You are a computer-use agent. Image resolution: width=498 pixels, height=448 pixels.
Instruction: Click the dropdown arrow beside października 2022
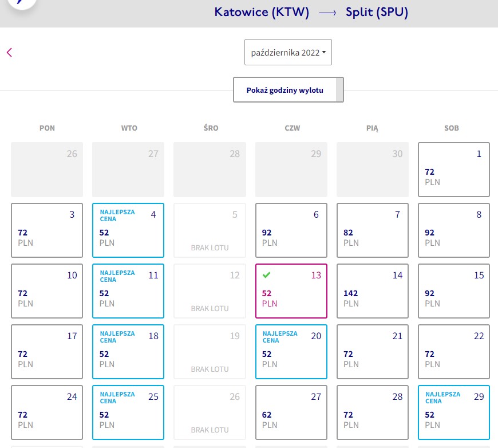[x=324, y=52]
